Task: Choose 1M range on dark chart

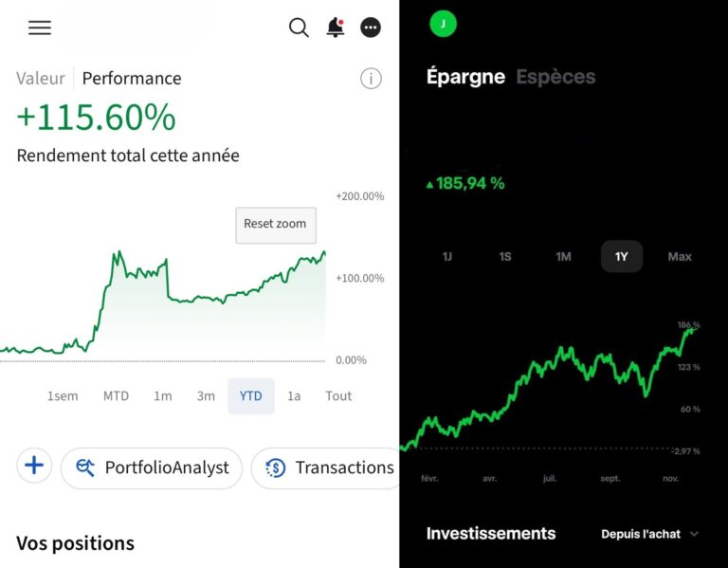Action: tap(563, 257)
